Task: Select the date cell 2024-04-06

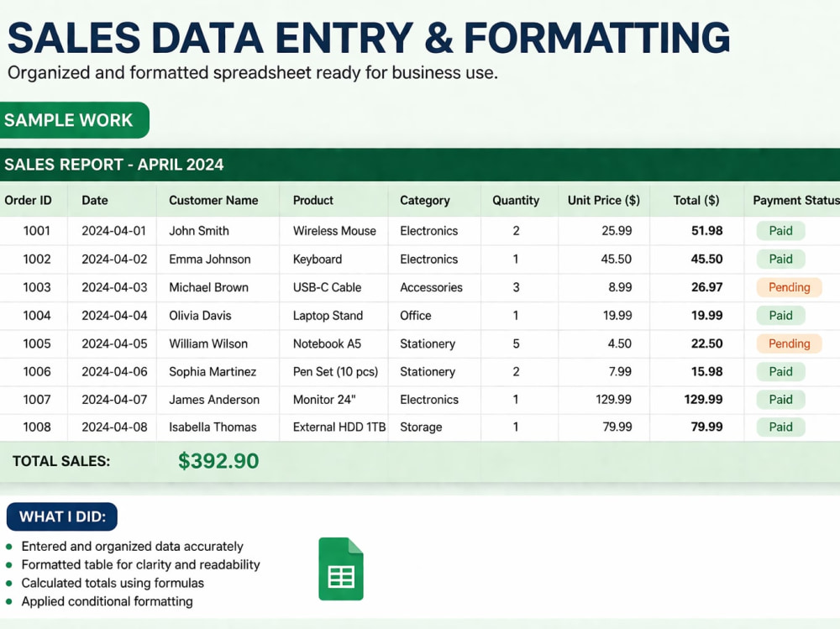Action: pyautogui.click(x=114, y=371)
